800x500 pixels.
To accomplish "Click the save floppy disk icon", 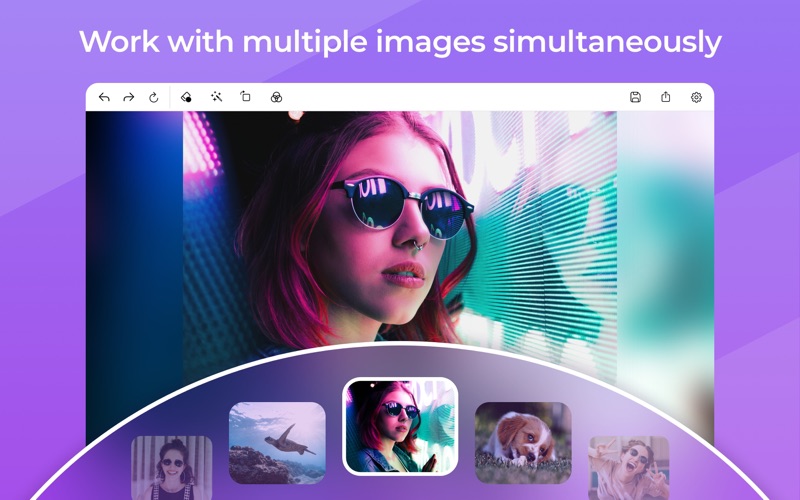I will click(635, 97).
